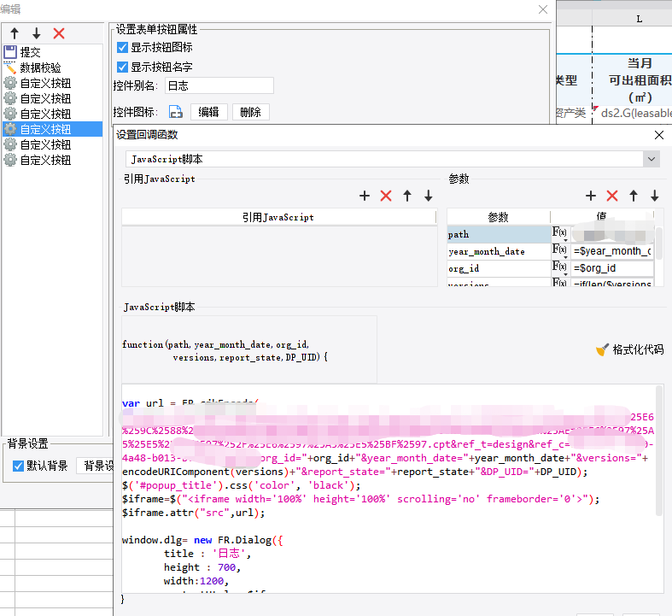
Task: Uncheck 显示按钮图标 checkbox
Action: pyautogui.click(x=122, y=48)
